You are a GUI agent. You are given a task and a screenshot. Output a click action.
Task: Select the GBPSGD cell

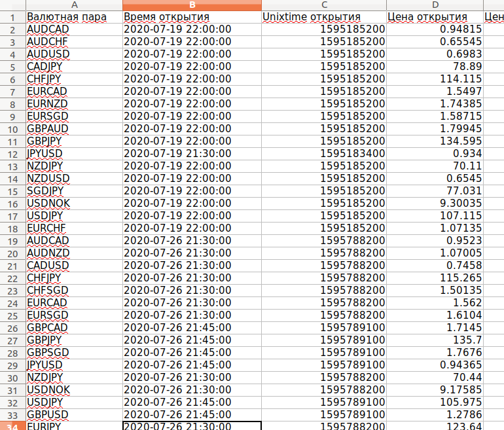pos(74,353)
